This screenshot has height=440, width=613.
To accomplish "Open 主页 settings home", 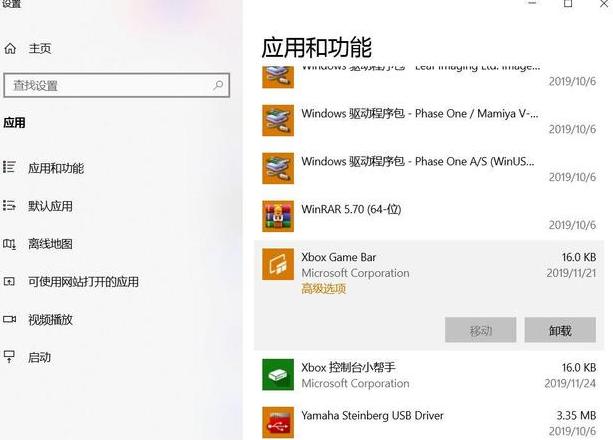I will 40,48.
